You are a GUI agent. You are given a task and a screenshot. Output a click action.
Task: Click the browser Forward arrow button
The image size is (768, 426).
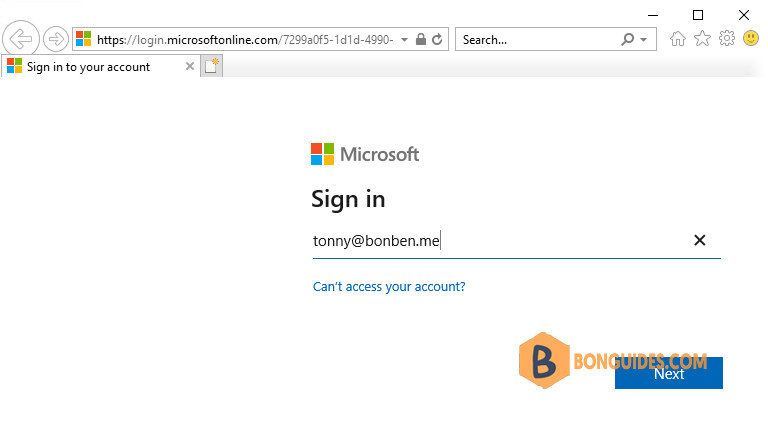56,39
